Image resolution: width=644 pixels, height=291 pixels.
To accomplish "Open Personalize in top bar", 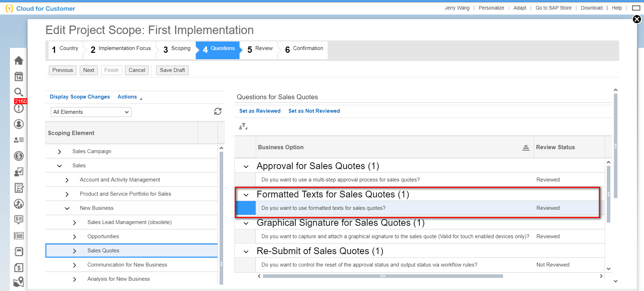I will pos(491,8).
